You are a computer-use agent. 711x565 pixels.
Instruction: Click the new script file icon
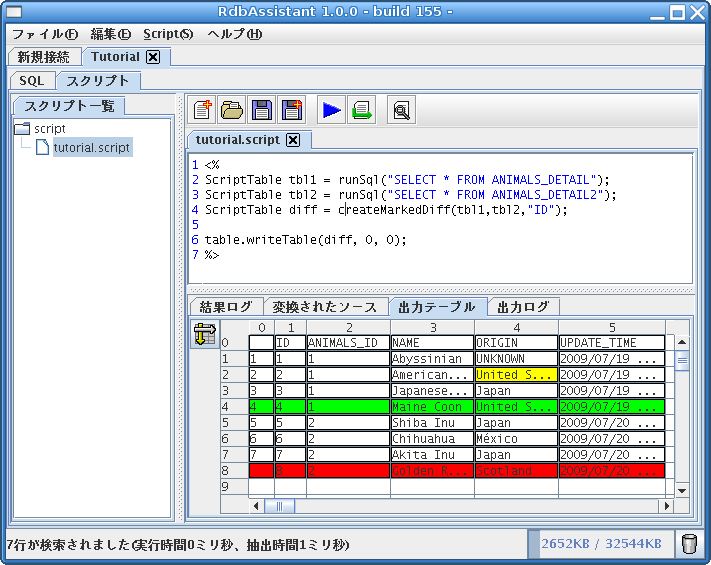pos(203,110)
